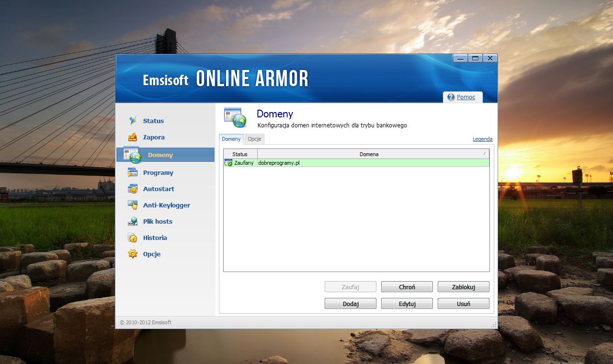Go to the Anti-Keylogger section
Screen dimensions: 613x364
(167, 205)
